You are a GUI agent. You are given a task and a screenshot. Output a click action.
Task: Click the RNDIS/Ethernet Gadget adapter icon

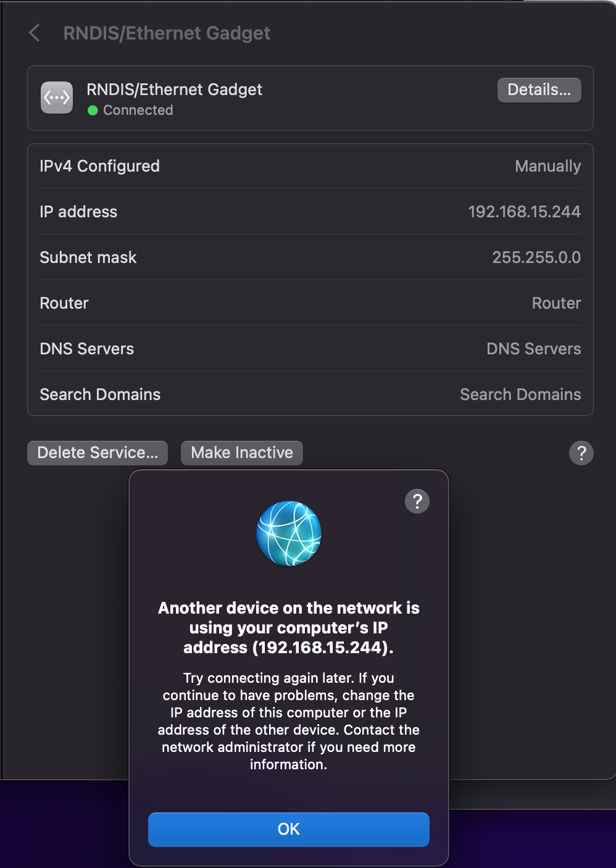point(57,98)
